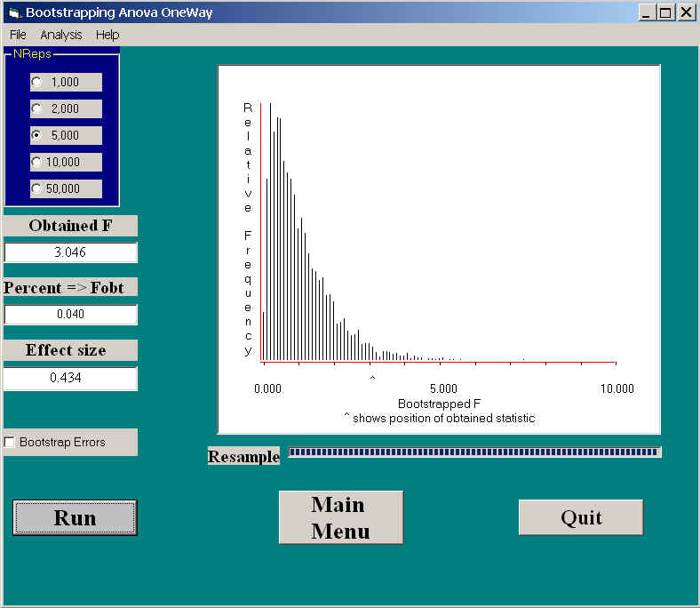700x608 pixels.
Task: Choose 5,000 replications radio button
Action: pos(36,135)
